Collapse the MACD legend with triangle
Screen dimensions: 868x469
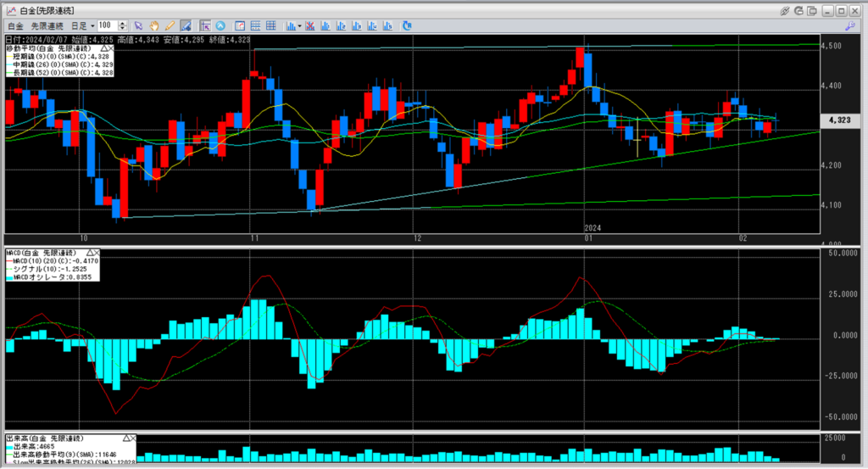click(90, 253)
